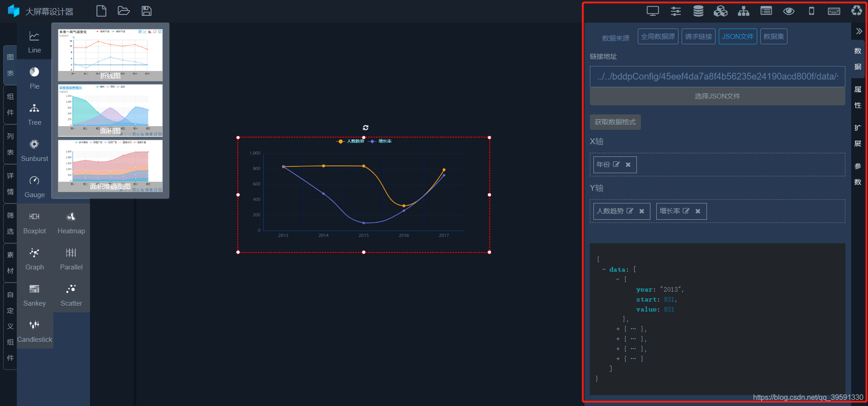Choose the Tree chart type
Screen dimensions: 868x406
point(34,114)
